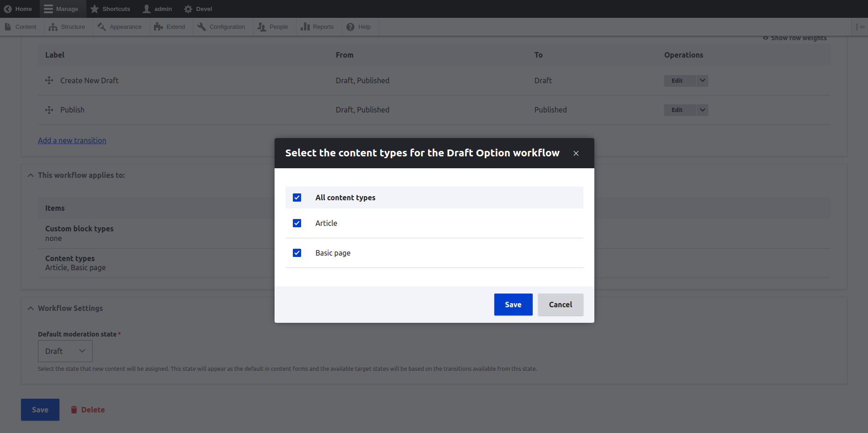Uncheck the All content types checkbox
Screen dimensions: 868x433
297,197
